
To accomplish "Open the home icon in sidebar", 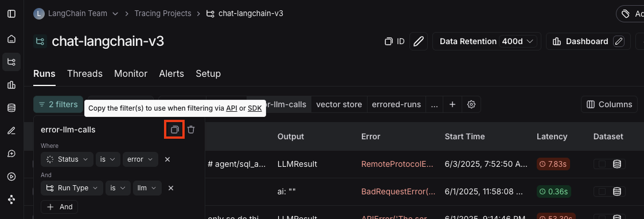I will [x=11, y=39].
